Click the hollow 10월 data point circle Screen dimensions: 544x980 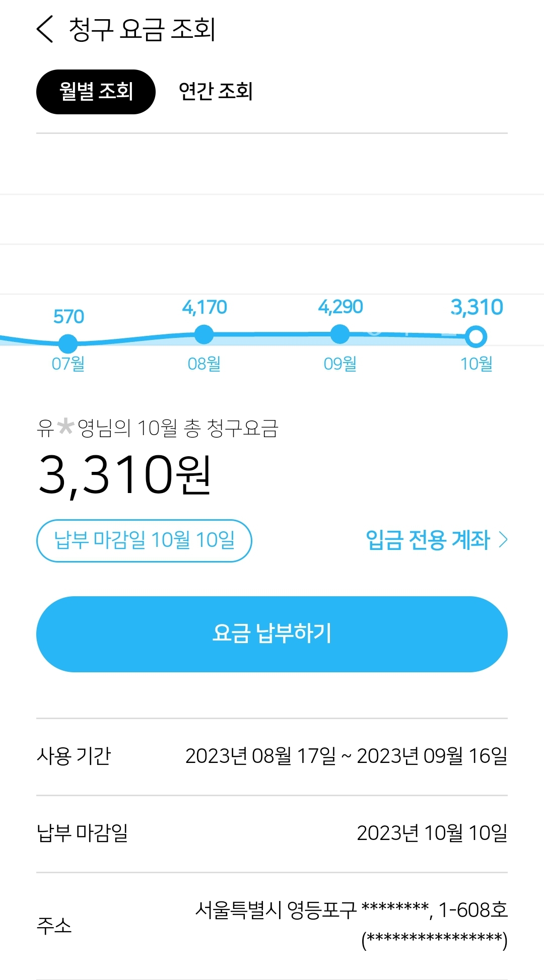point(476,337)
